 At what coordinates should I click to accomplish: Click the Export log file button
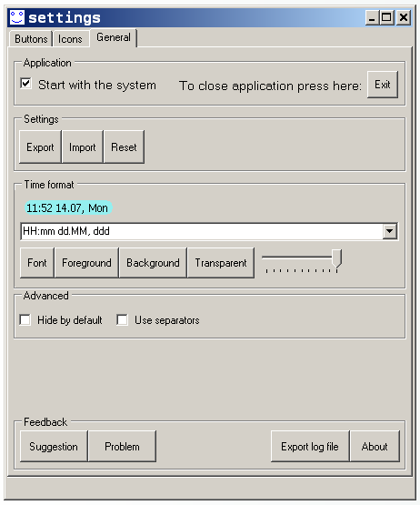pos(310,447)
